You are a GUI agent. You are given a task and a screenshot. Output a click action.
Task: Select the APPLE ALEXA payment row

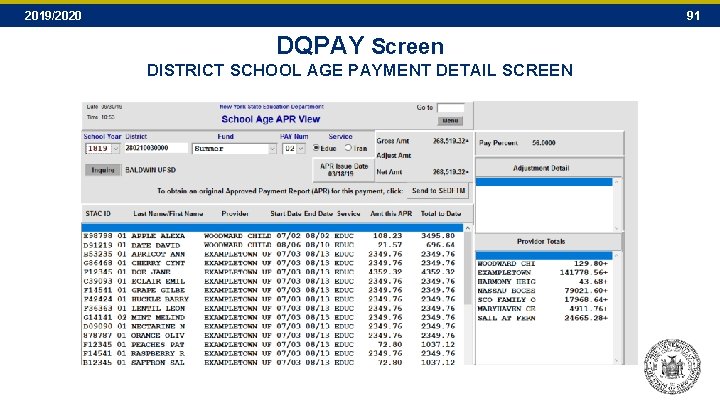point(270,236)
